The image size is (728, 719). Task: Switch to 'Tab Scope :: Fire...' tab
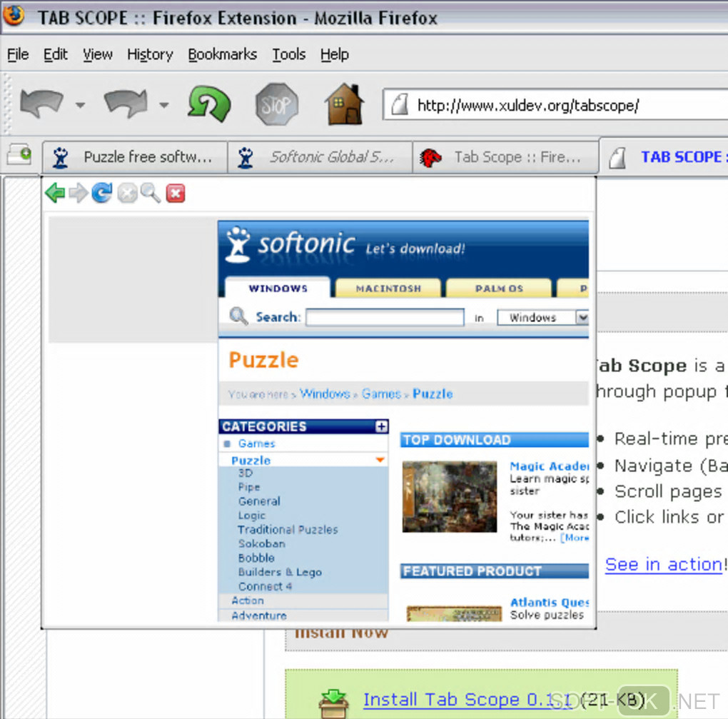coord(505,157)
